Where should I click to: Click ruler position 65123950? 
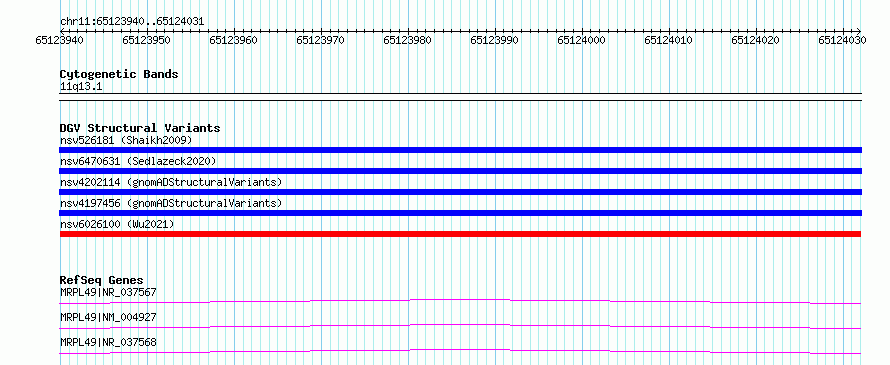click(146, 40)
